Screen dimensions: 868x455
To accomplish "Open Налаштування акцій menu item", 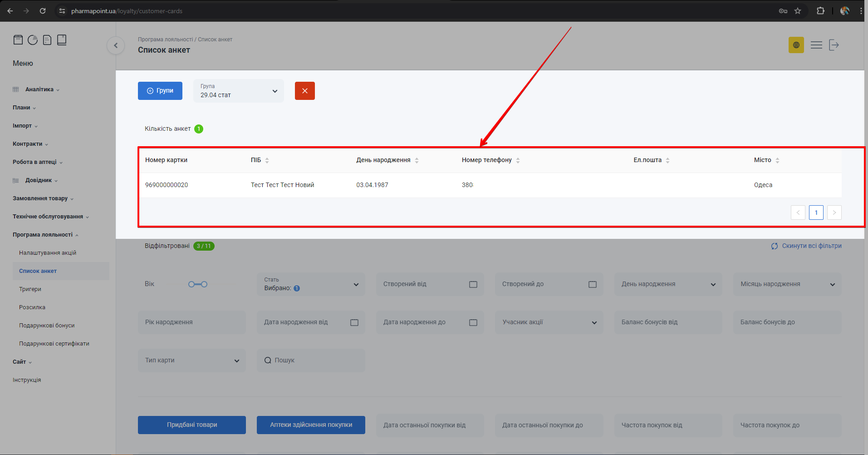I will pyautogui.click(x=48, y=253).
